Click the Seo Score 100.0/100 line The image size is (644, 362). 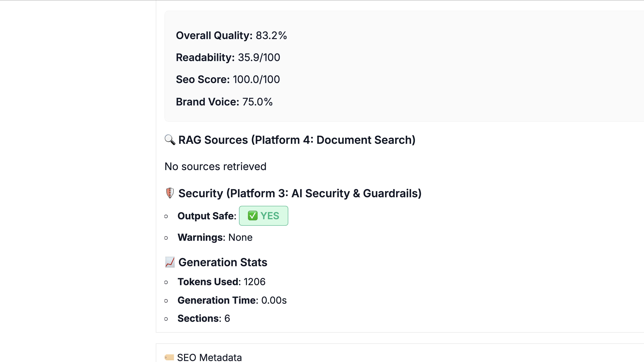[228, 79]
